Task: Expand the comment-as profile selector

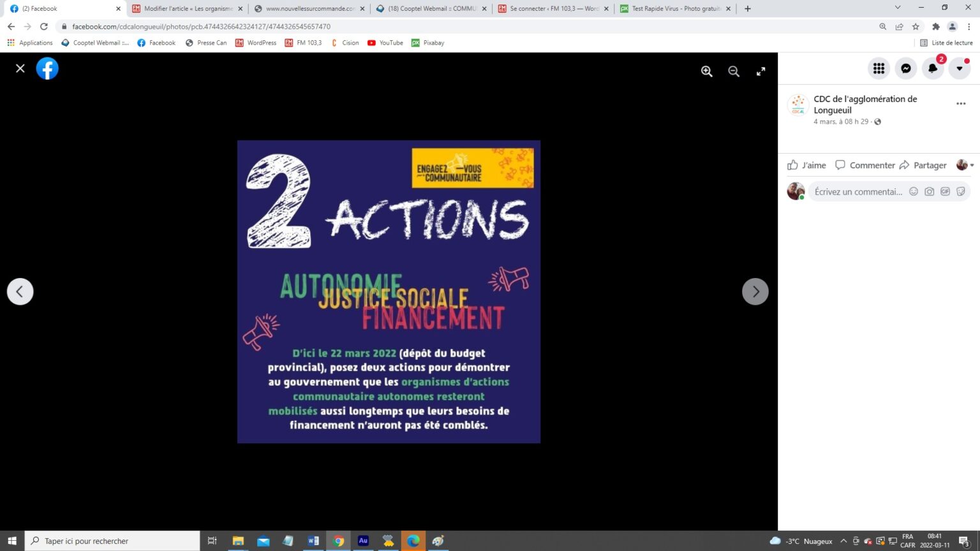Action: [x=965, y=165]
